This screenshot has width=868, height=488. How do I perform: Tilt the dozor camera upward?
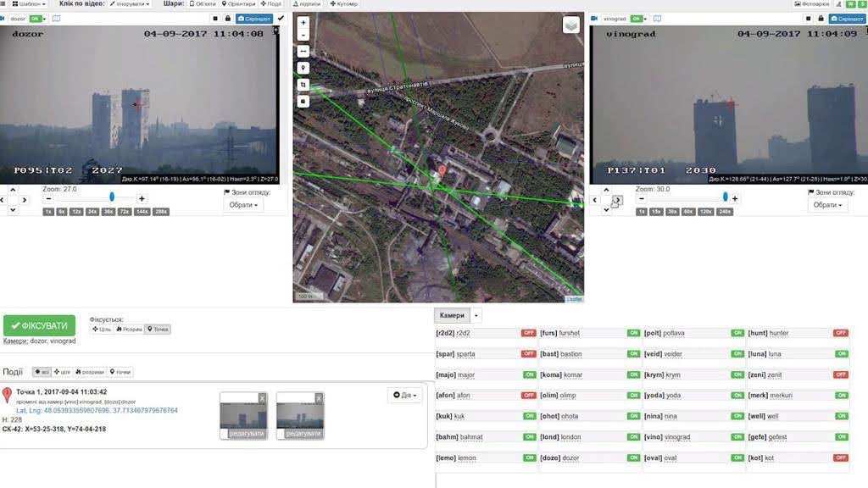coord(12,190)
